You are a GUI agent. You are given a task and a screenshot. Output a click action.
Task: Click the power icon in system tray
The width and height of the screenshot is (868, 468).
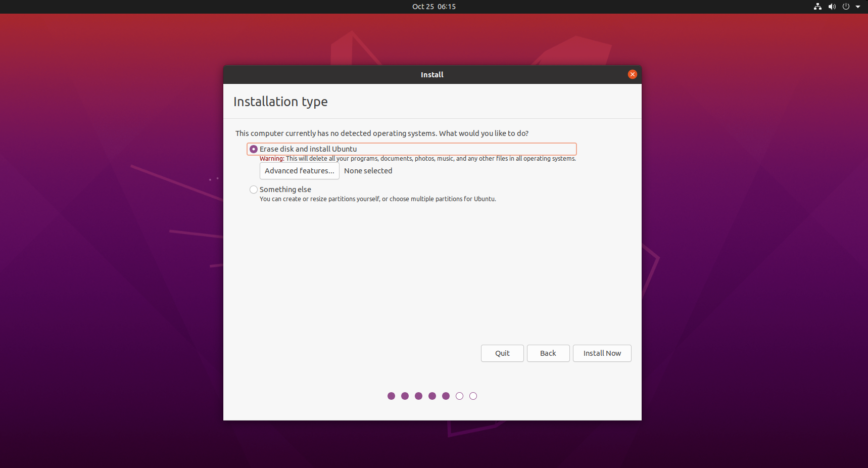(x=846, y=7)
